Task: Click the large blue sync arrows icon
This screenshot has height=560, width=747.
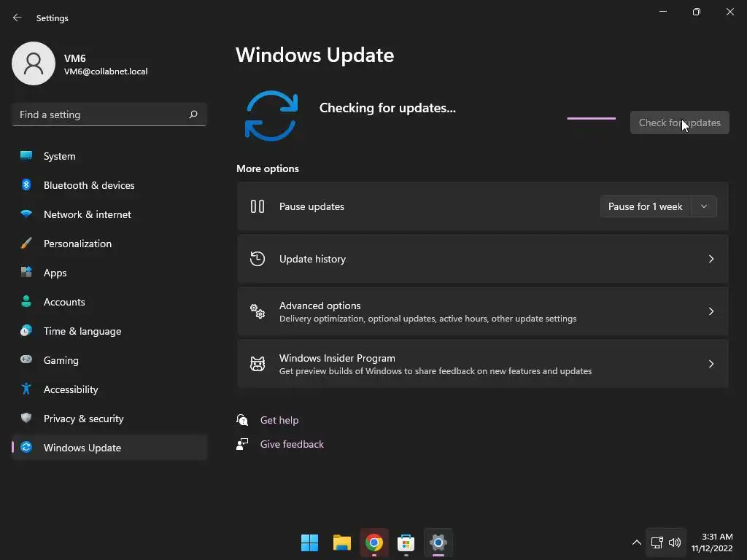Action: point(271,116)
